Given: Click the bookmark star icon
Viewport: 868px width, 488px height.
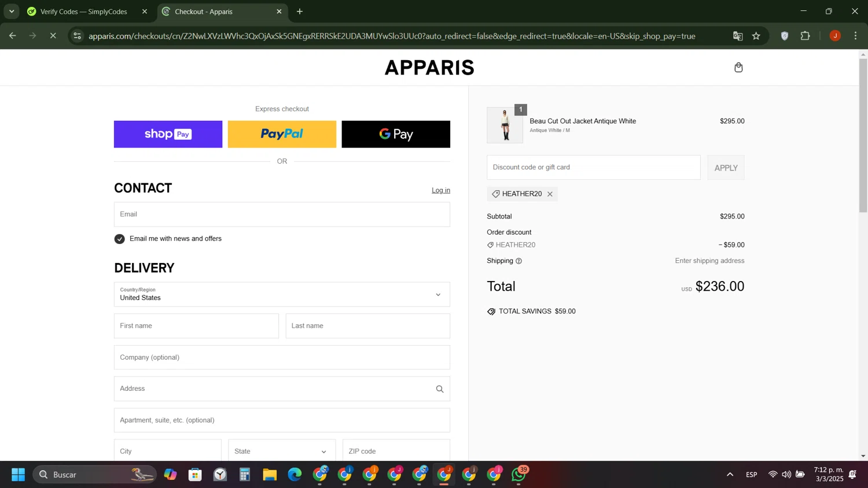Looking at the screenshot, I should (x=756, y=36).
